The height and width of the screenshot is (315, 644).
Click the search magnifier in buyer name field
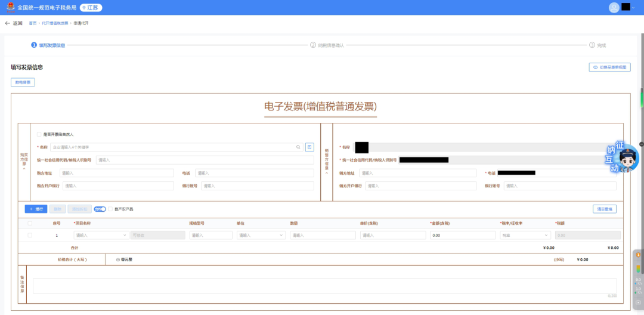pyautogui.click(x=299, y=147)
